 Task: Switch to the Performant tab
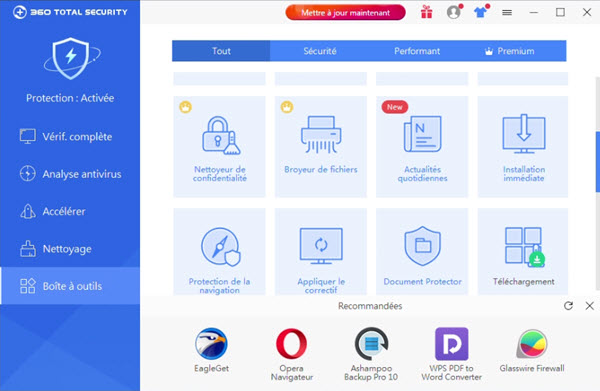417,51
